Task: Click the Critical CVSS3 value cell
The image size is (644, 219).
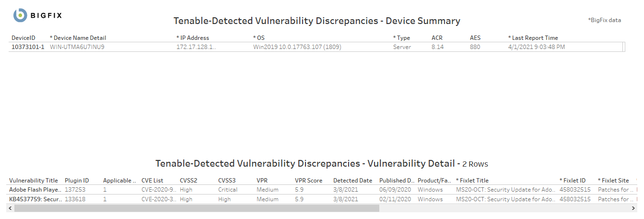Action: tap(228, 190)
